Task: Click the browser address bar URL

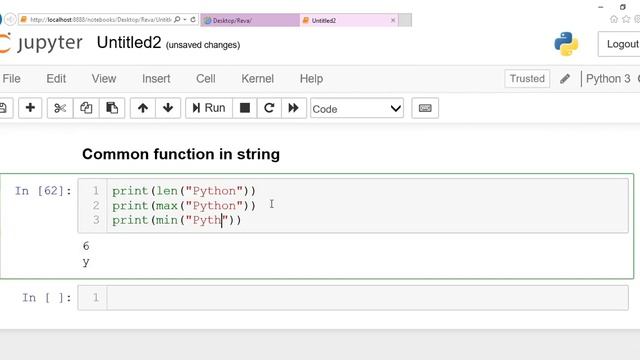Action: point(100,20)
